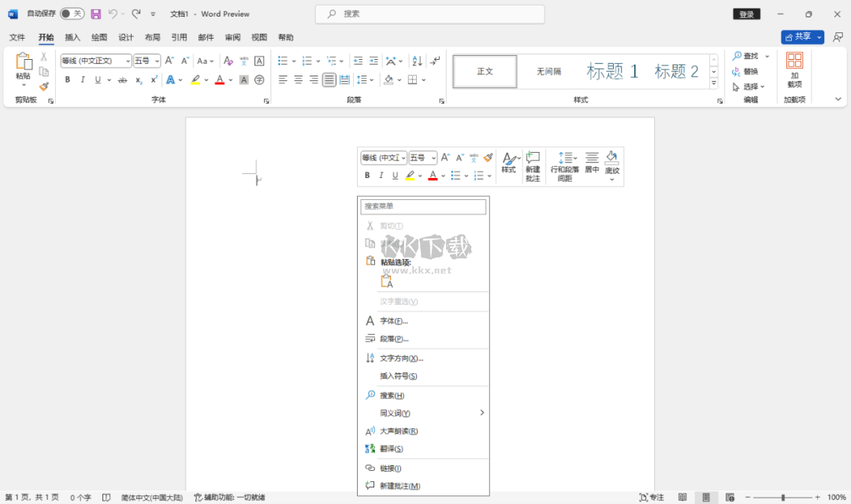The height and width of the screenshot is (504, 851).
Task: Switch to the 插入 ribbon tab
Action: coord(72,36)
